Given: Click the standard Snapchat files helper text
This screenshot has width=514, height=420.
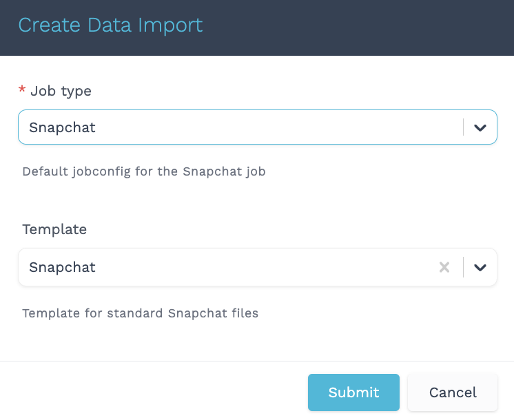Looking at the screenshot, I should pyautogui.click(x=140, y=313).
